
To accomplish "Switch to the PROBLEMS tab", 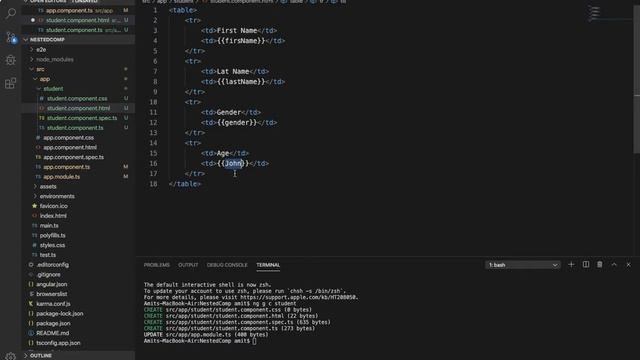I will [x=157, y=265].
